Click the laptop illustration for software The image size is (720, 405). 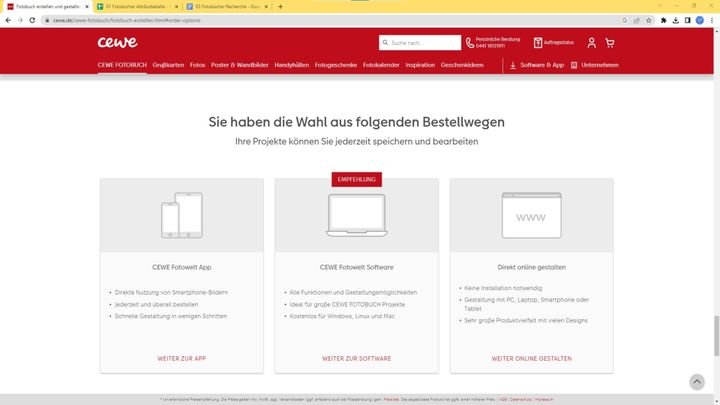coord(357,215)
